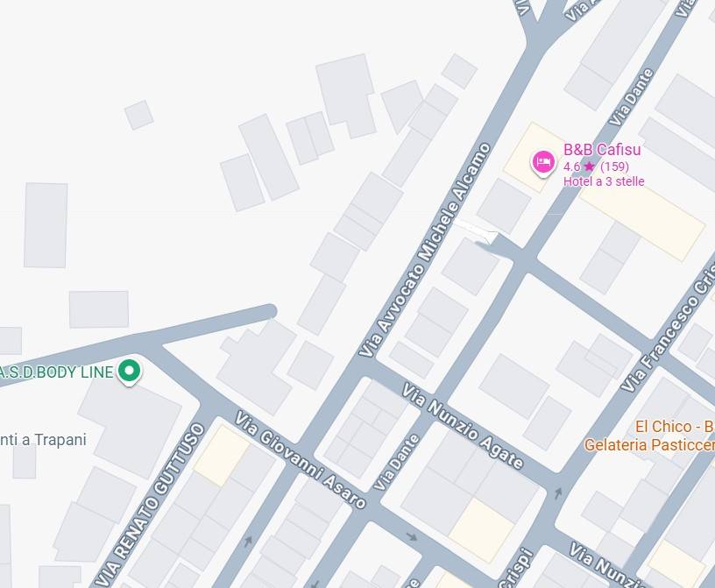Click the Hotel a 3 stelle description
Viewport: 715px width, 588px height.
(x=604, y=181)
